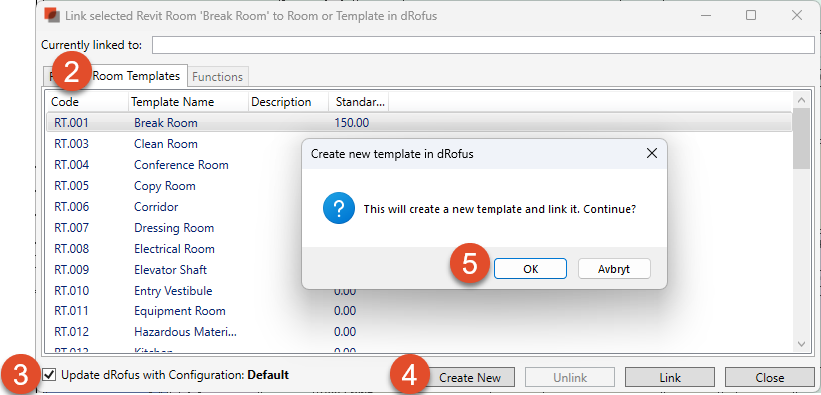Select the Break Room template row
Image resolution: width=821 pixels, height=395 pixels.
pyautogui.click(x=419, y=123)
